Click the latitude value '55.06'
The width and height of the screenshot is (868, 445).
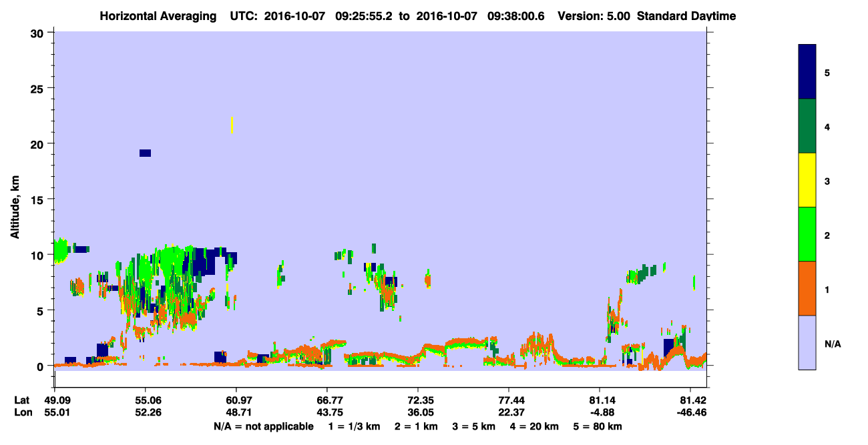[146, 400]
